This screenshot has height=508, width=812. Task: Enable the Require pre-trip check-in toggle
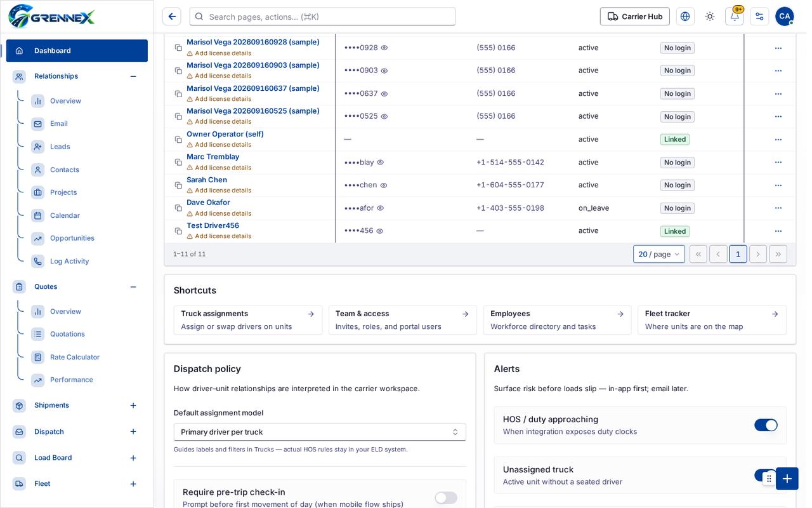tap(445, 498)
